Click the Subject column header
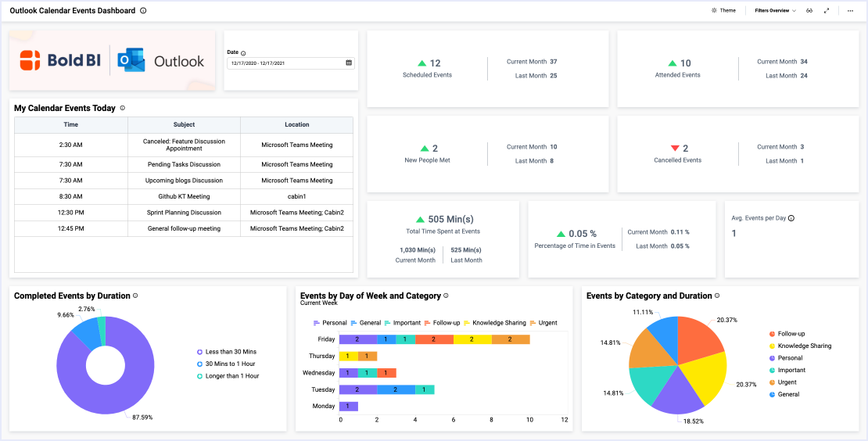Viewport: 868px width, 441px height. [184, 124]
